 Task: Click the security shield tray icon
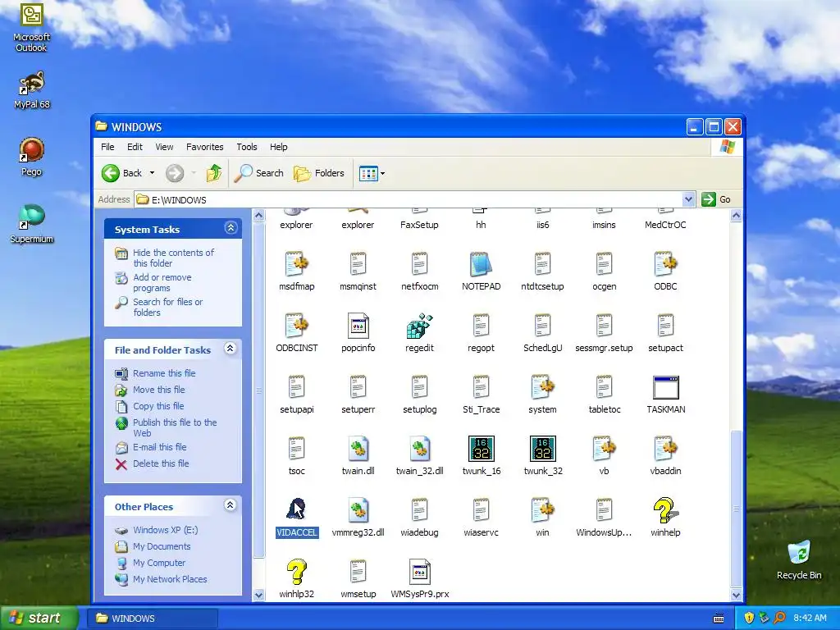click(x=748, y=618)
